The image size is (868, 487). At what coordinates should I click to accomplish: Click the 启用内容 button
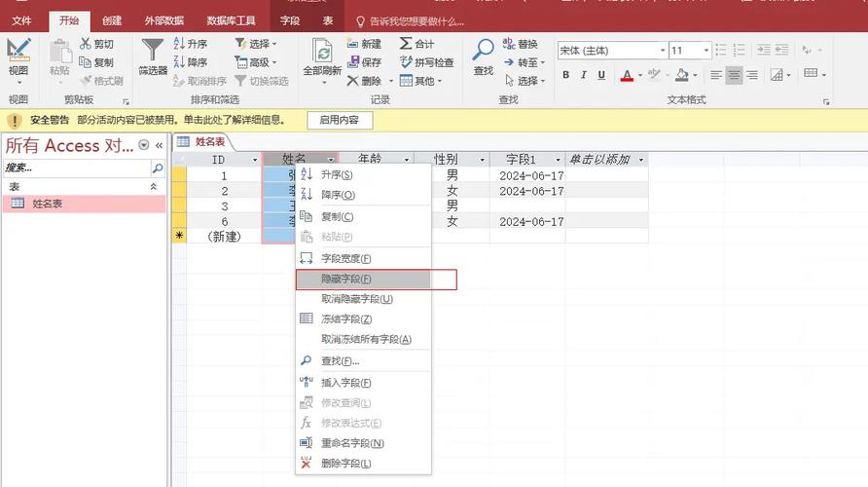coord(340,120)
